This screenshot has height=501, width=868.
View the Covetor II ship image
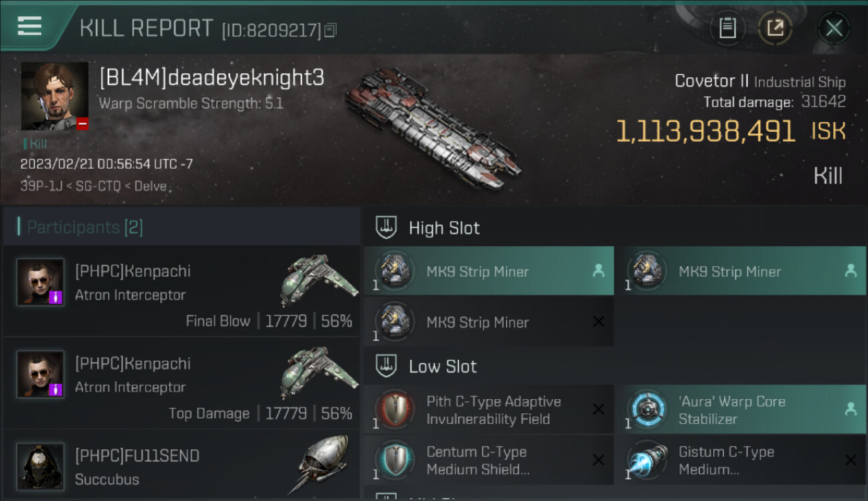coord(433,128)
